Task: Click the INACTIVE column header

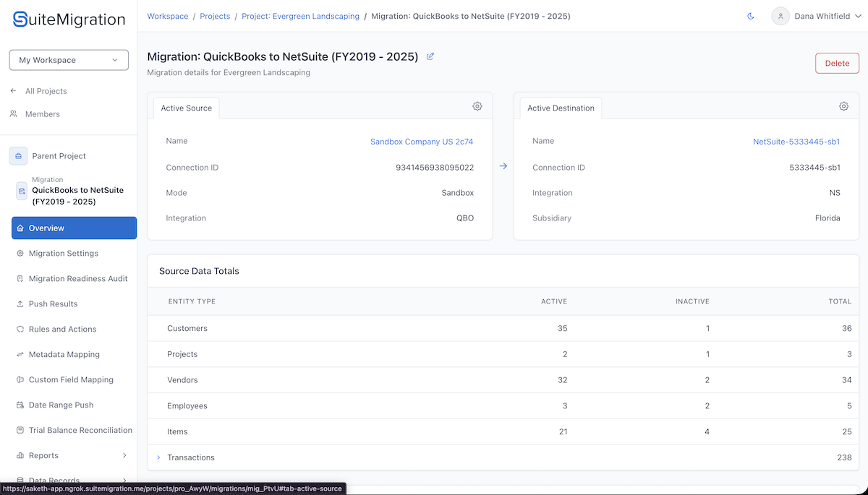Action: [x=692, y=301]
